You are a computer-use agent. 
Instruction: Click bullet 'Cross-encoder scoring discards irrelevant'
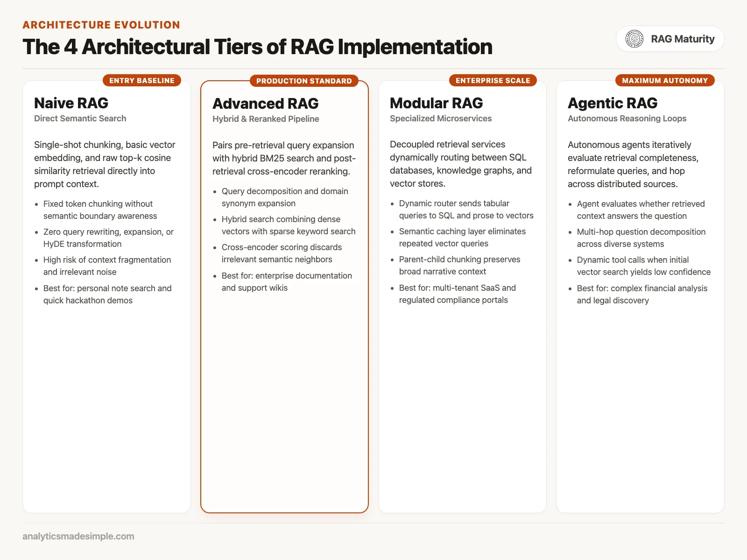[282, 253]
